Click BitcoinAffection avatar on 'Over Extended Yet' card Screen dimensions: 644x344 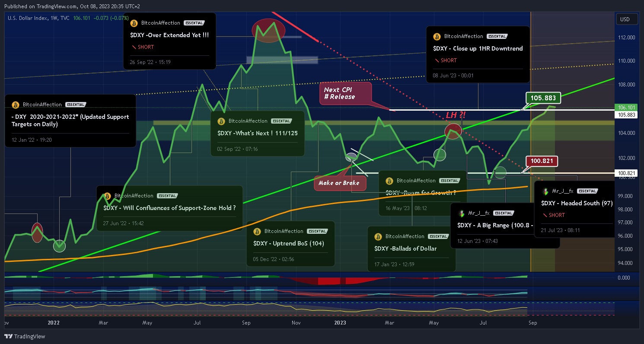[x=134, y=23]
